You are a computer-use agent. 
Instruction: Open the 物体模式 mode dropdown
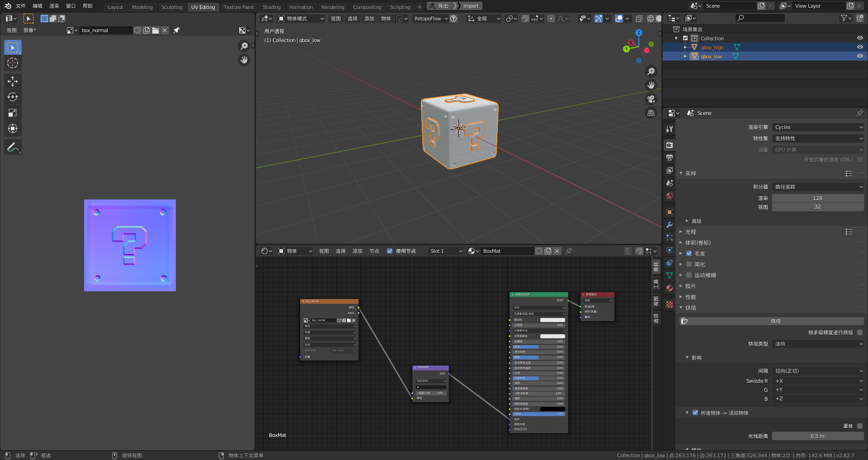[x=301, y=19]
